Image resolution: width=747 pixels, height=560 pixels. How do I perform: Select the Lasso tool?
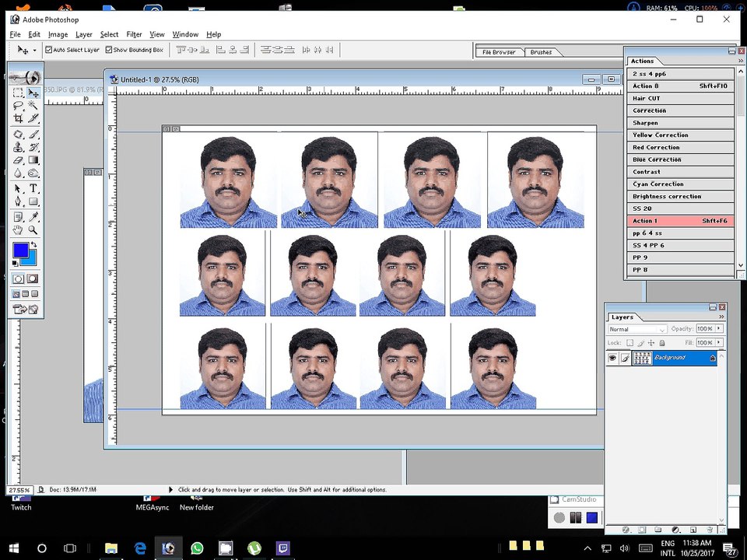click(18, 105)
